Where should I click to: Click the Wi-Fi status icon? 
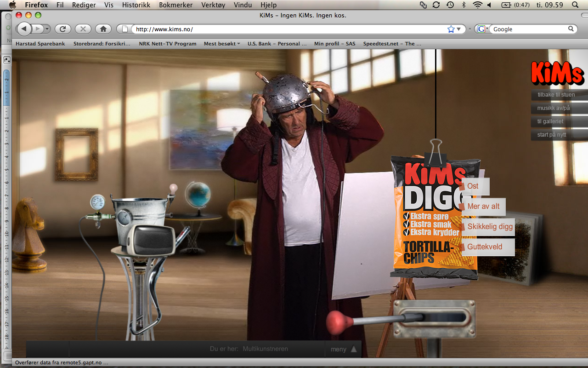coord(477,5)
